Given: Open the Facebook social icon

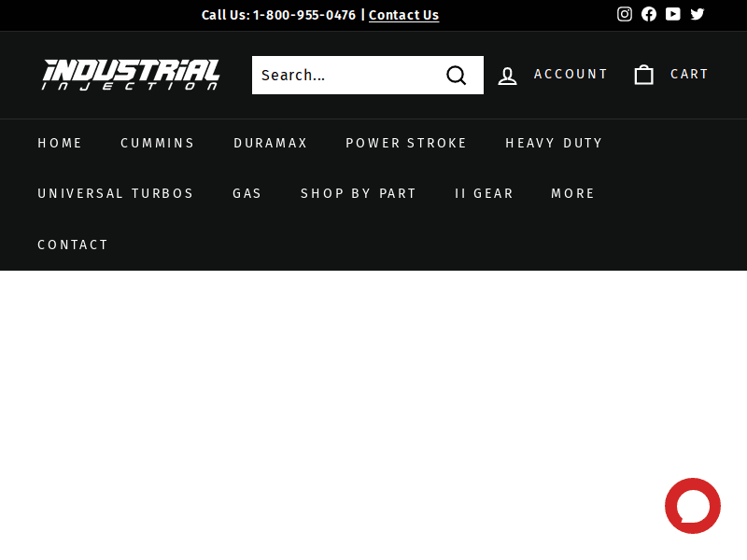Looking at the screenshot, I should coord(649,14).
